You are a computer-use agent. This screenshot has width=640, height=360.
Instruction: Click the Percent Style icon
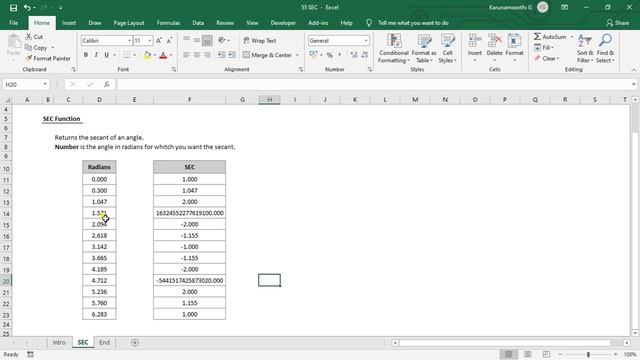[329, 55]
